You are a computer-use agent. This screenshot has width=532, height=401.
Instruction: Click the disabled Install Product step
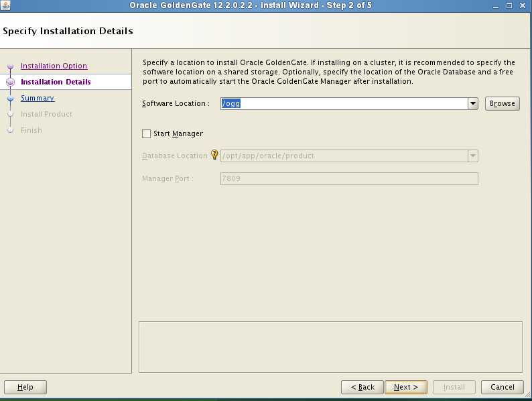pyautogui.click(x=46, y=114)
